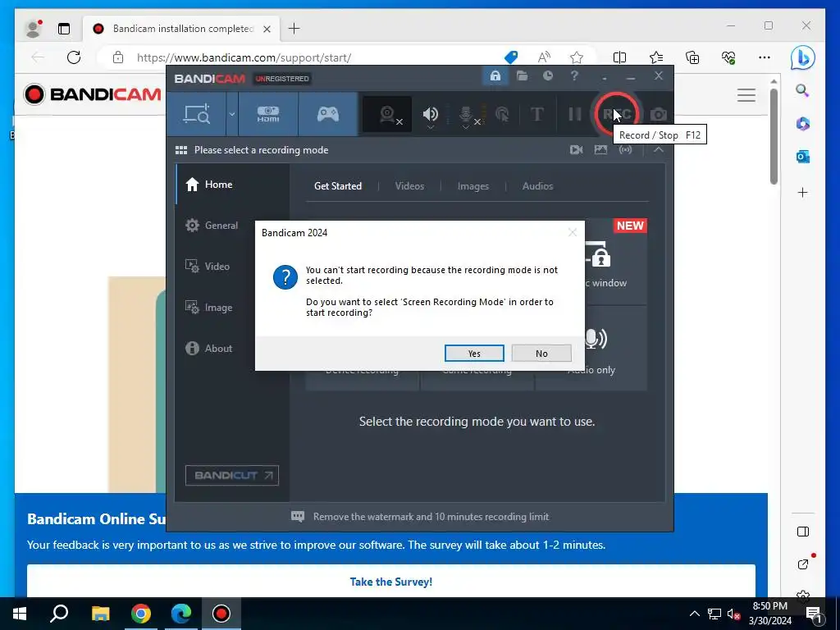Click the image icon in mode bar

click(600, 150)
